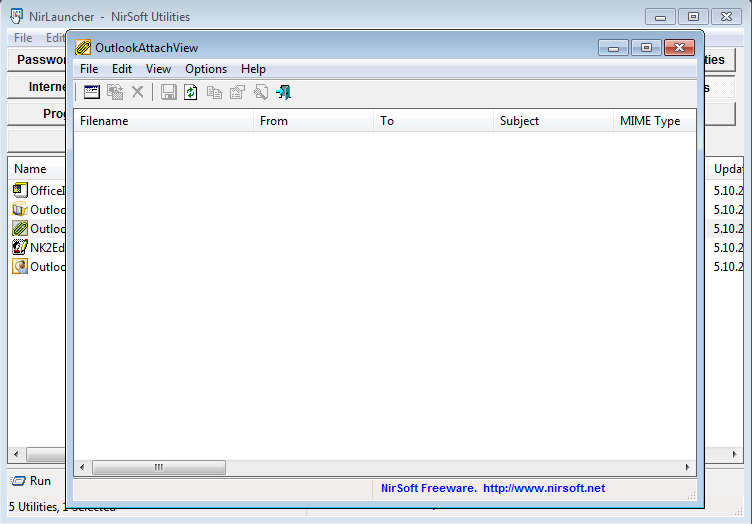The width and height of the screenshot is (752, 524).
Task: Click the Delete X icon in the toolbar
Action: point(138,92)
